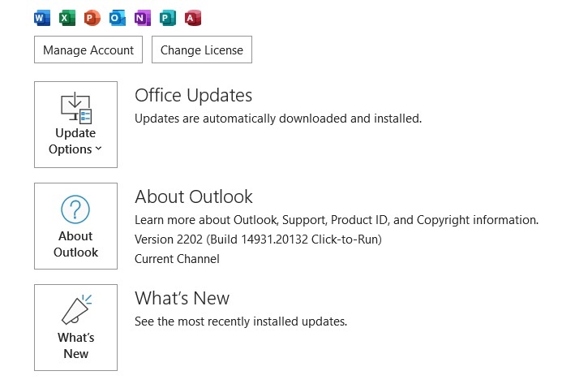Select Change License button

pos(202,50)
